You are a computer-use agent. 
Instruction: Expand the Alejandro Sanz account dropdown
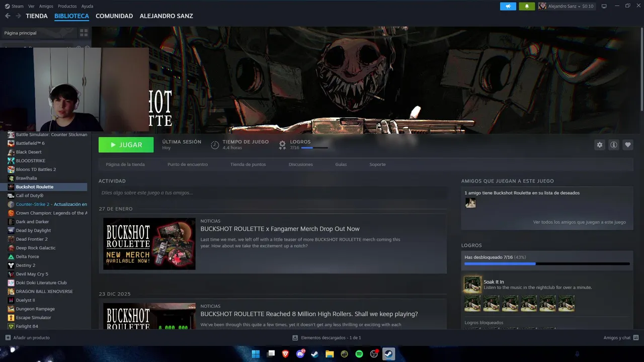pos(563,6)
